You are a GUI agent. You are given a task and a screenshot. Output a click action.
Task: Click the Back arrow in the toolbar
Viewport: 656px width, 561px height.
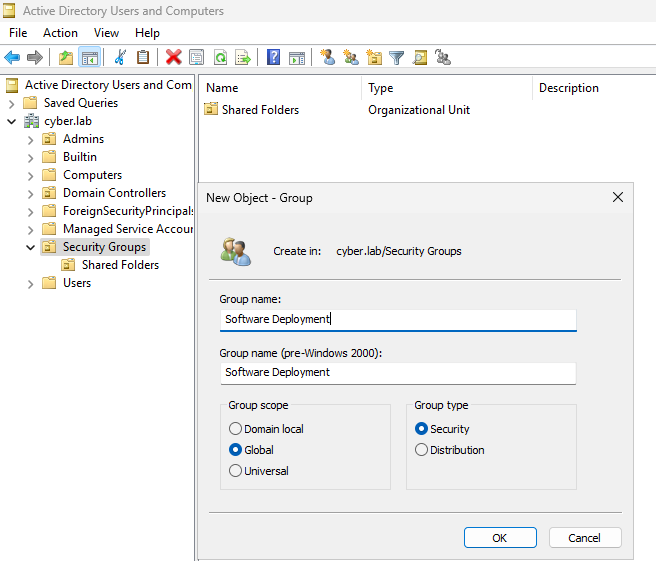(12, 58)
